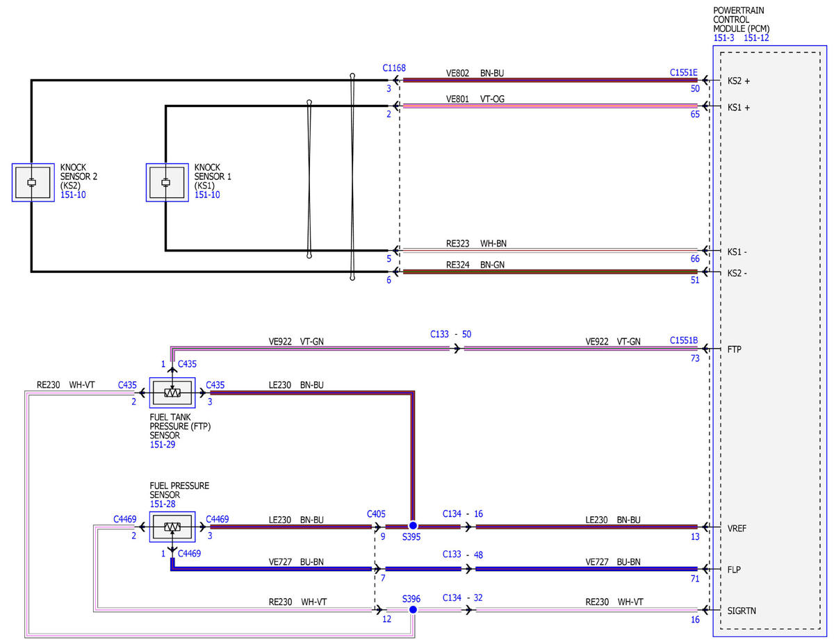This screenshot has width=834, height=644.
Task: Open the 151-3 PCM page link
Action: point(723,38)
